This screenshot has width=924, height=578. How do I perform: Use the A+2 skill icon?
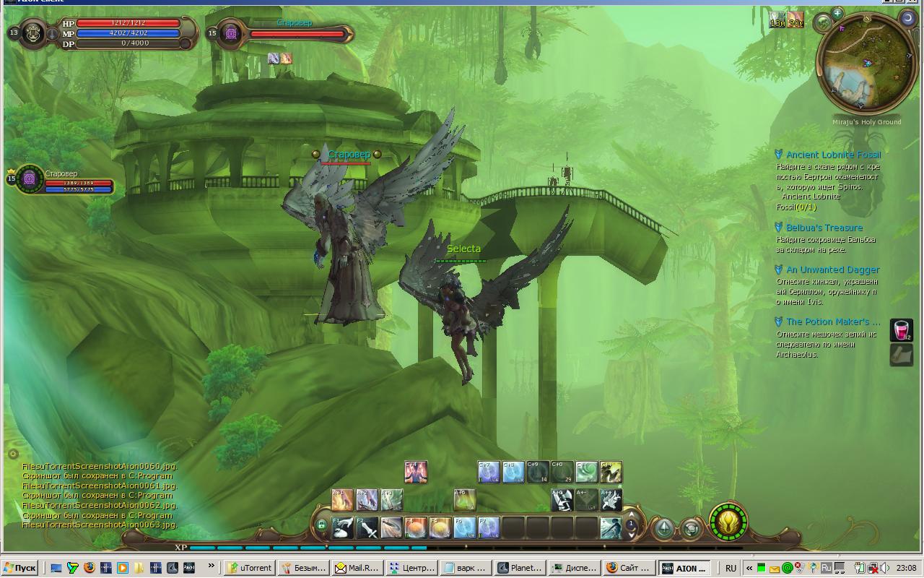[x=367, y=500]
